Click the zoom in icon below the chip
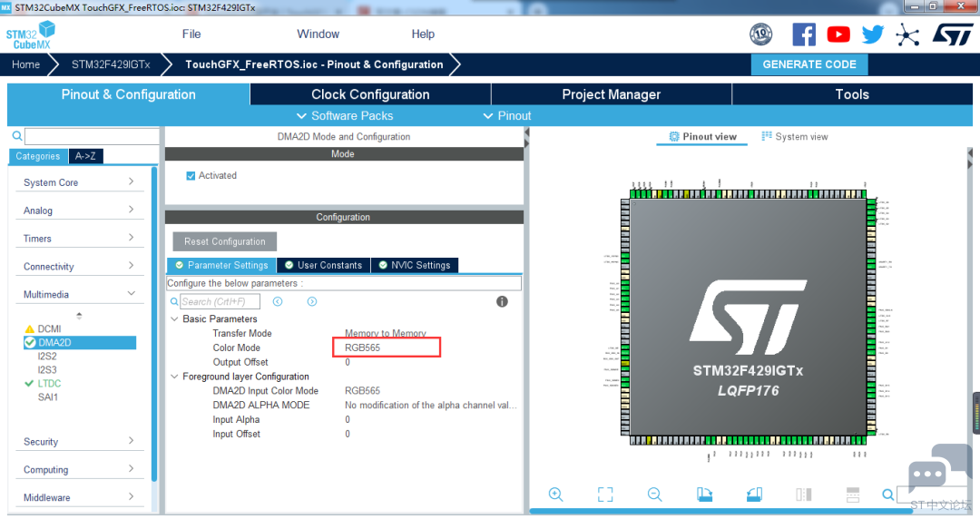980x519 pixels. pos(555,495)
